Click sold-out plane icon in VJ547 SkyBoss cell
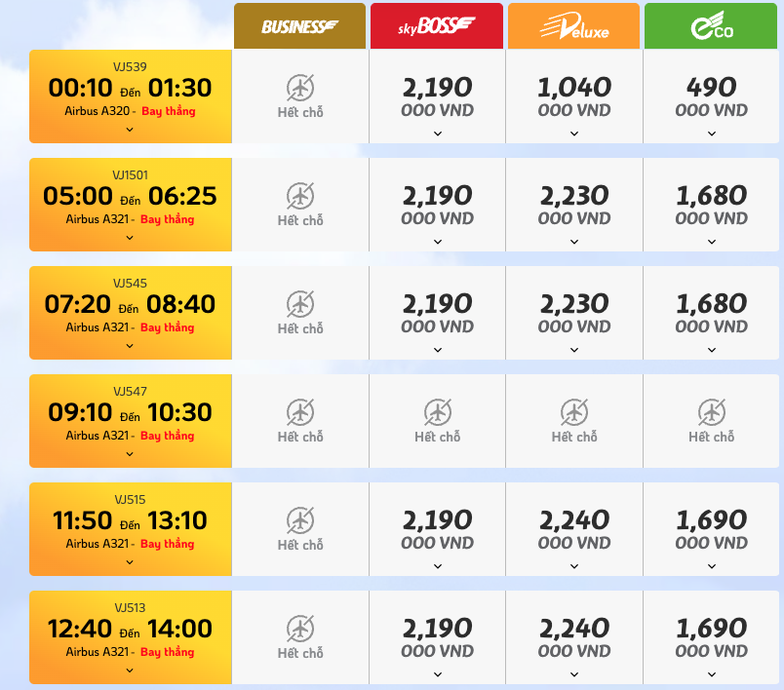This screenshot has height=690, width=784. click(x=438, y=412)
